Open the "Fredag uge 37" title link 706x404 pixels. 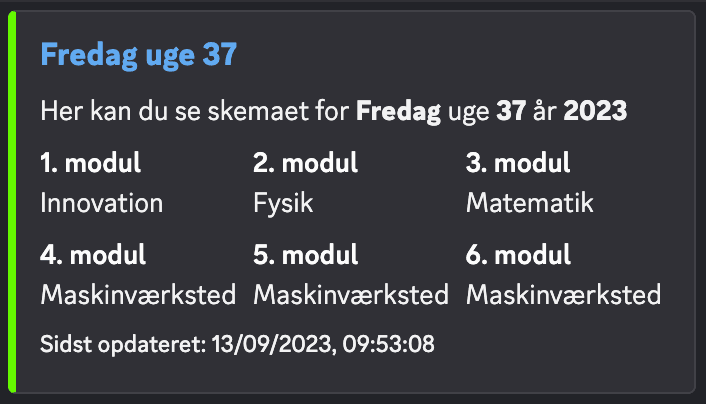click(x=138, y=55)
